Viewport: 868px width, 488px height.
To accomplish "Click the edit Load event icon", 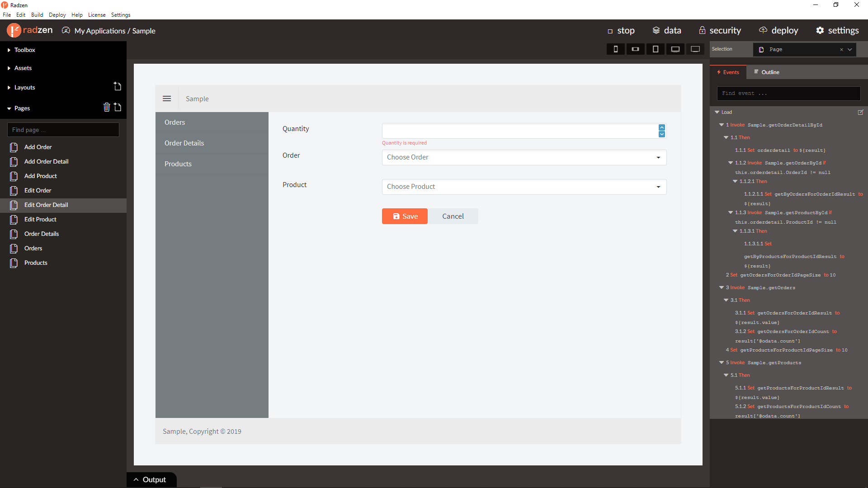I will pyautogui.click(x=860, y=112).
